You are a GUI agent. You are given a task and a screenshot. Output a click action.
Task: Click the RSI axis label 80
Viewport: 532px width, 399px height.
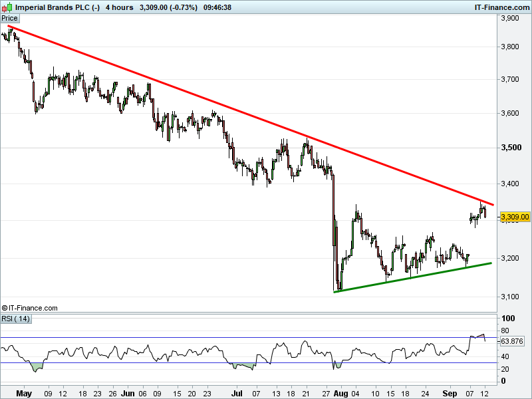(x=505, y=331)
